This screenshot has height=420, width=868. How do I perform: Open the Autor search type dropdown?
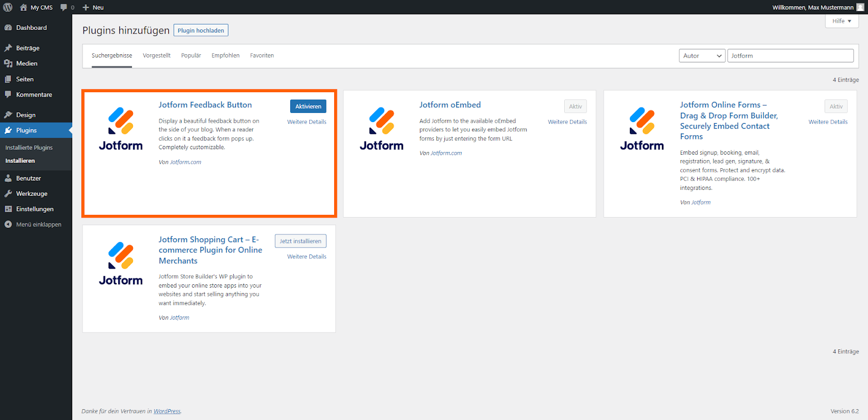pyautogui.click(x=702, y=56)
